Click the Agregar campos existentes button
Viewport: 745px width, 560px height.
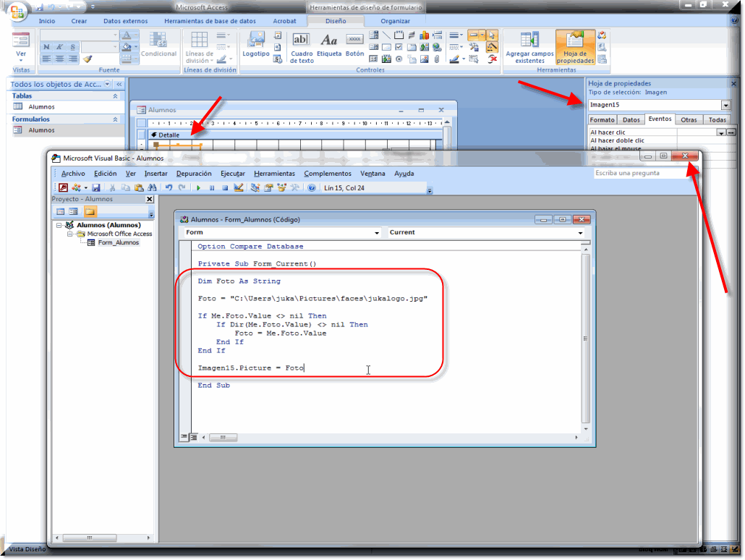529,47
